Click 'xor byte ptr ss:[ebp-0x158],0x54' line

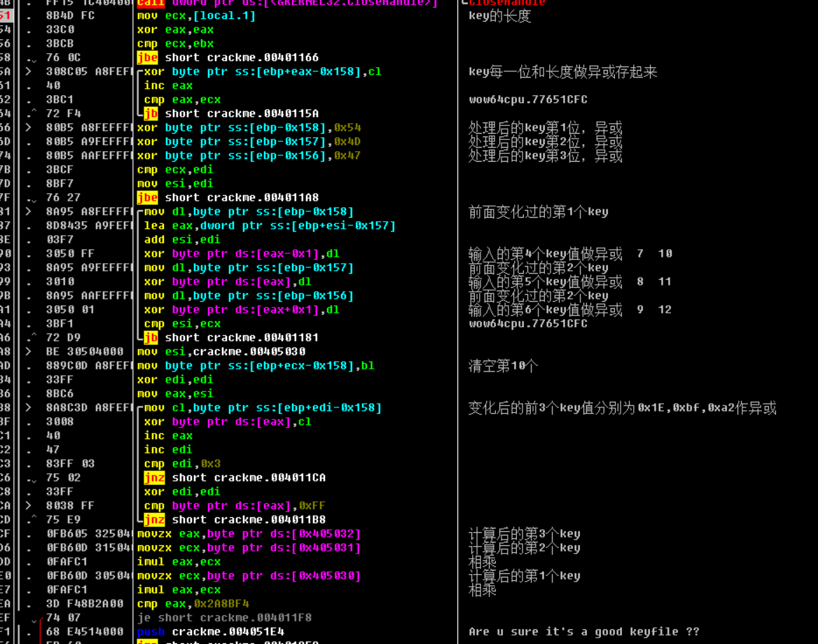click(x=249, y=128)
